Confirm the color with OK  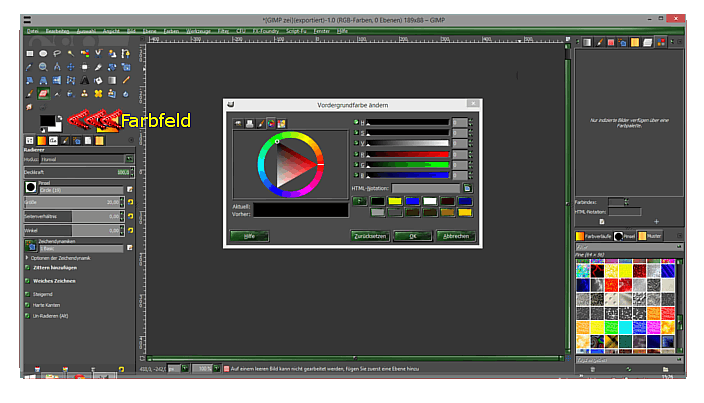(413, 236)
